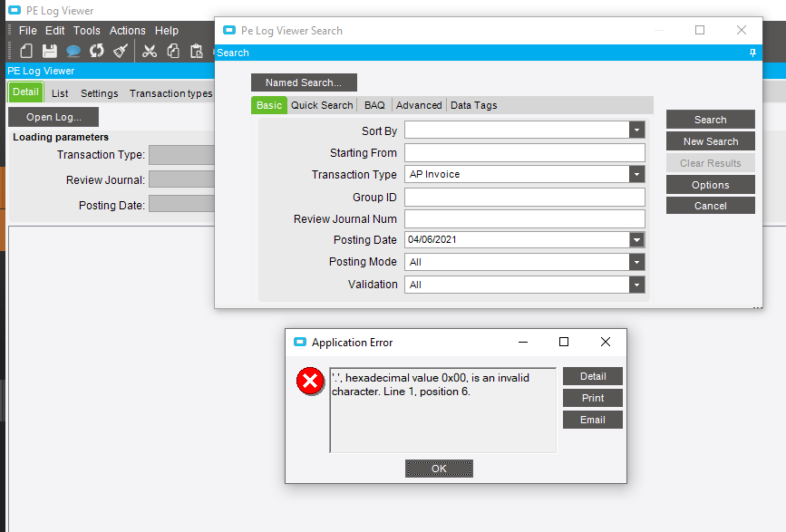Minimize the Application Error dialog
This screenshot has height=532, width=786.
523,342
